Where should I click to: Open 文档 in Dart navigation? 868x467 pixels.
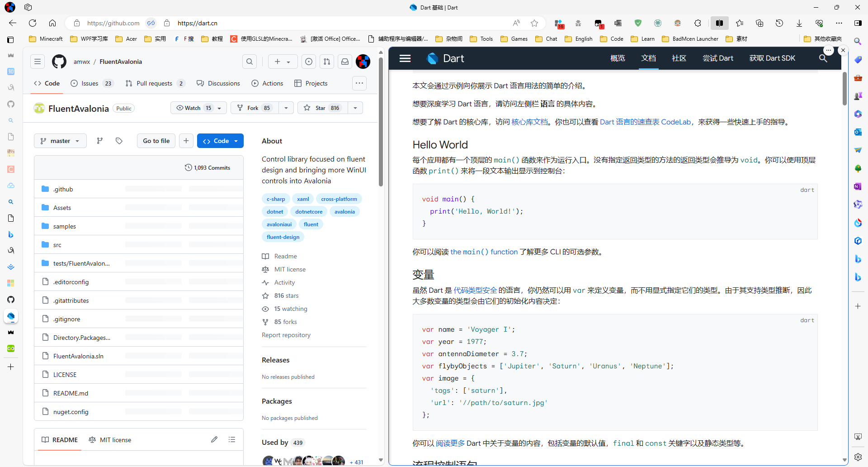[648, 58]
